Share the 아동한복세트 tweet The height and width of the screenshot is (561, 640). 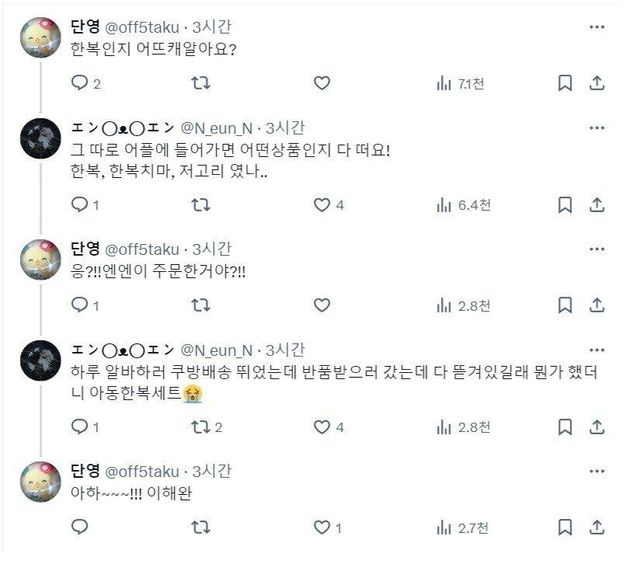click(x=597, y=427)
